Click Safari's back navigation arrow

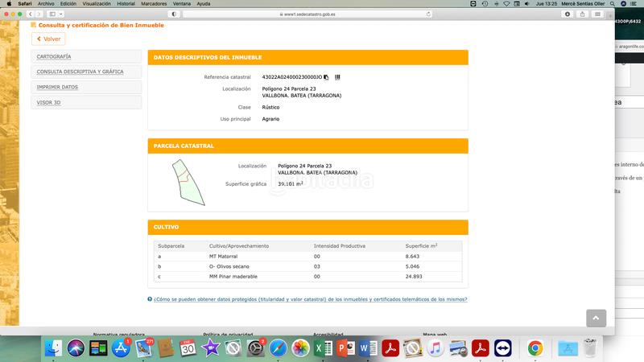click(30, 14)
